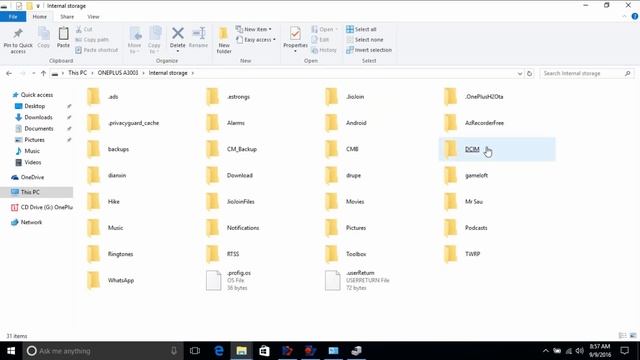Select Quick access in sidebar
This screenshot has width=640, height=360.
pos(36,95)
